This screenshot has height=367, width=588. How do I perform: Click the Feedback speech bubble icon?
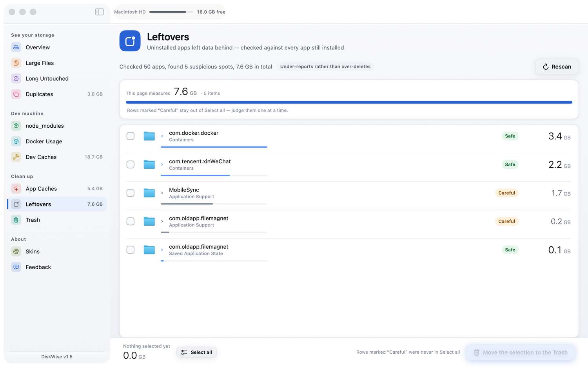(16, 267)
